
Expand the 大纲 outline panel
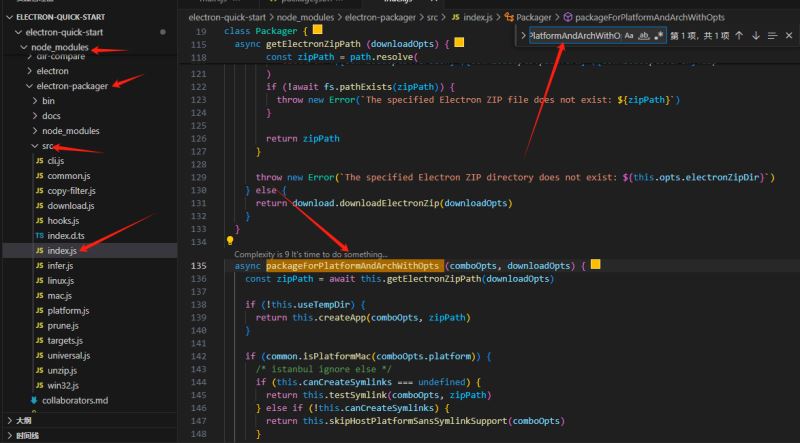pyautogui.click(x=10, y=421)
